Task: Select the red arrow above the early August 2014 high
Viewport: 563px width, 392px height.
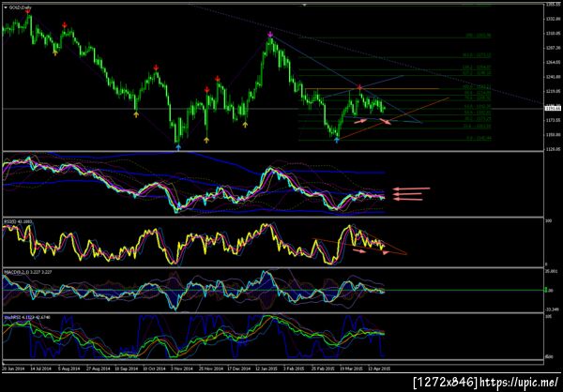Action: point(64,24)
